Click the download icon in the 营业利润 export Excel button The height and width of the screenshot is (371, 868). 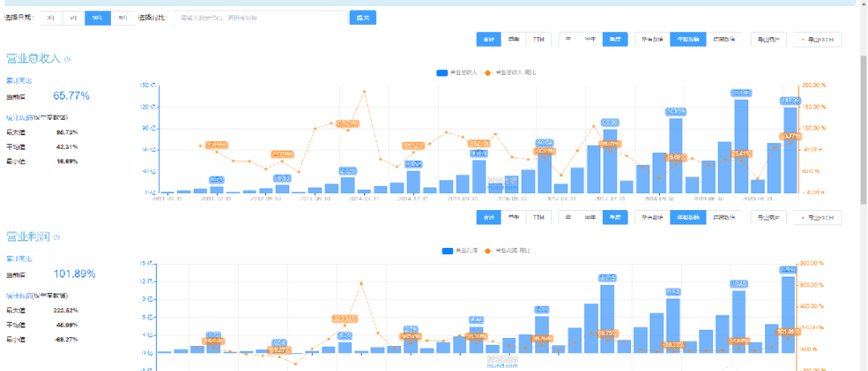pyautogui.click(x=803, y=218)
